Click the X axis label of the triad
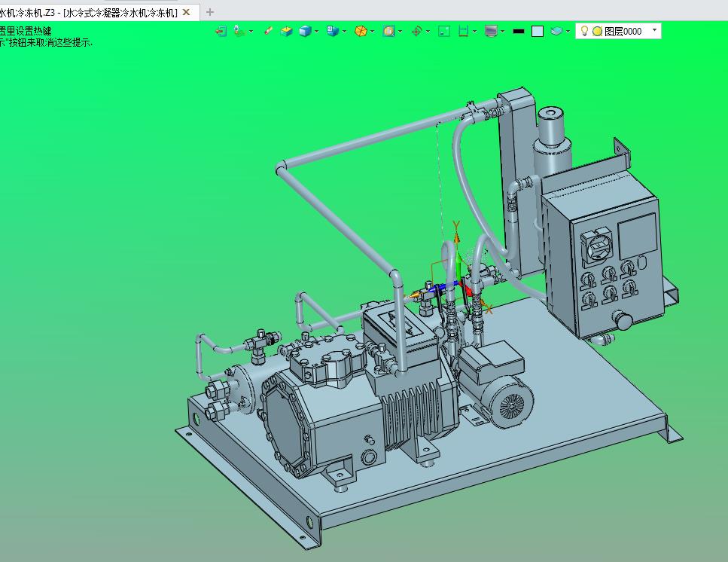This screenshot has width=728, height=562. click(488, 308)
